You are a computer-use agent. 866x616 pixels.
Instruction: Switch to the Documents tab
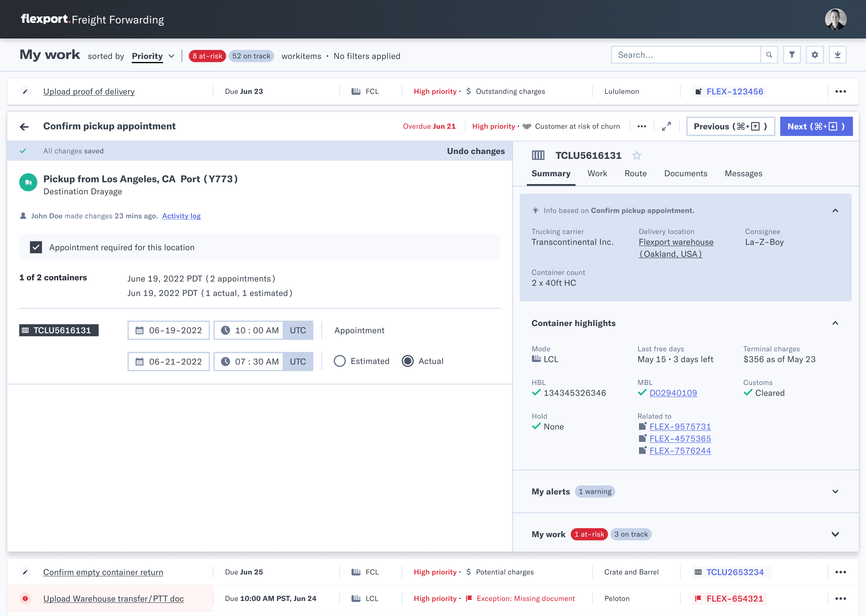coord(686,174)
